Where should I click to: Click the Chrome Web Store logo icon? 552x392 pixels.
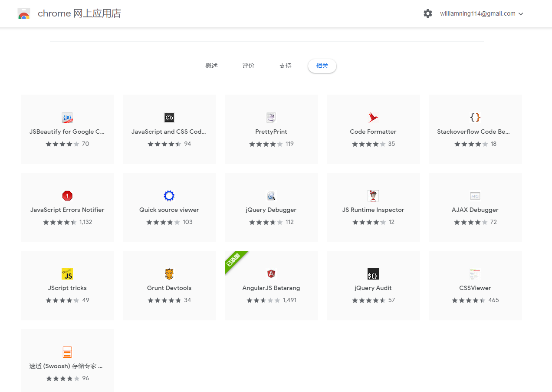24,13
